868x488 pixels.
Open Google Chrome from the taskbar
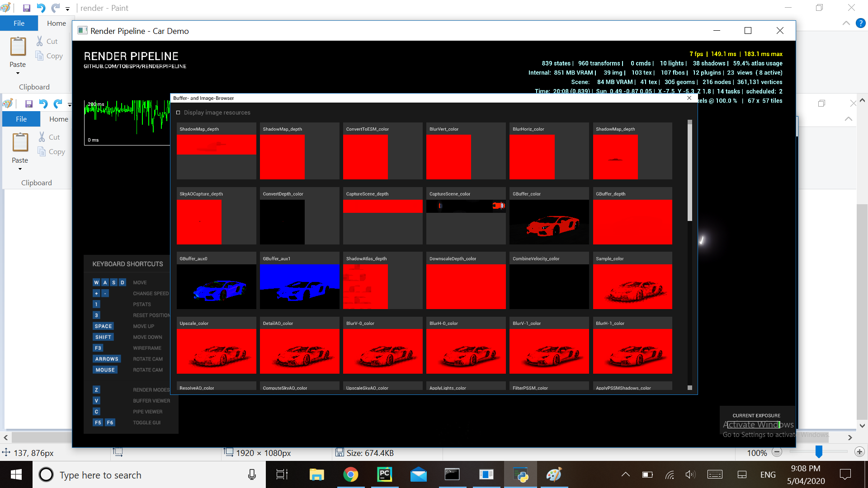350,474
